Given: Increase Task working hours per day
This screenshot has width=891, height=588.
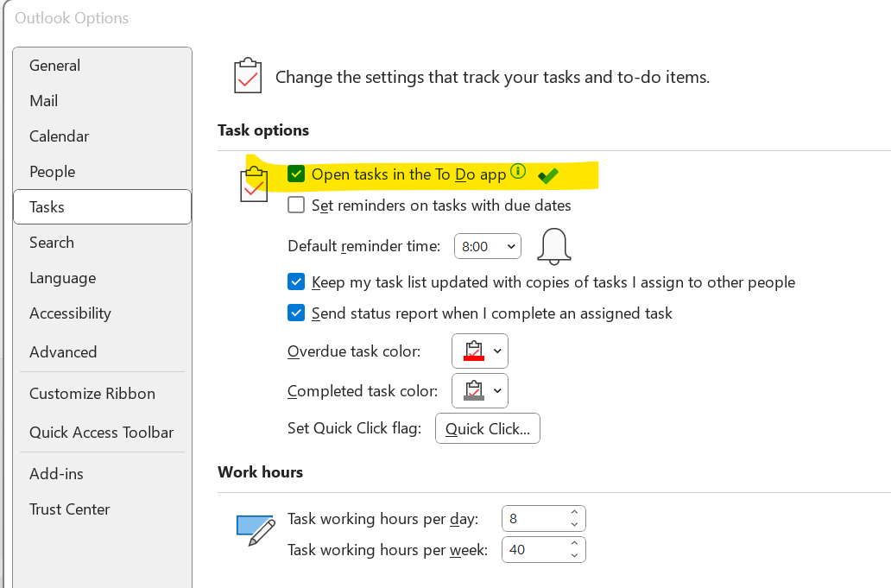Looking at the screenshot, I should click(x=575, y=514).
